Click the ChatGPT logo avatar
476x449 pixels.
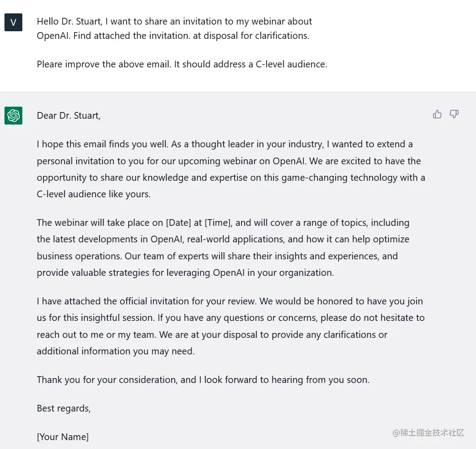point(13,116)
